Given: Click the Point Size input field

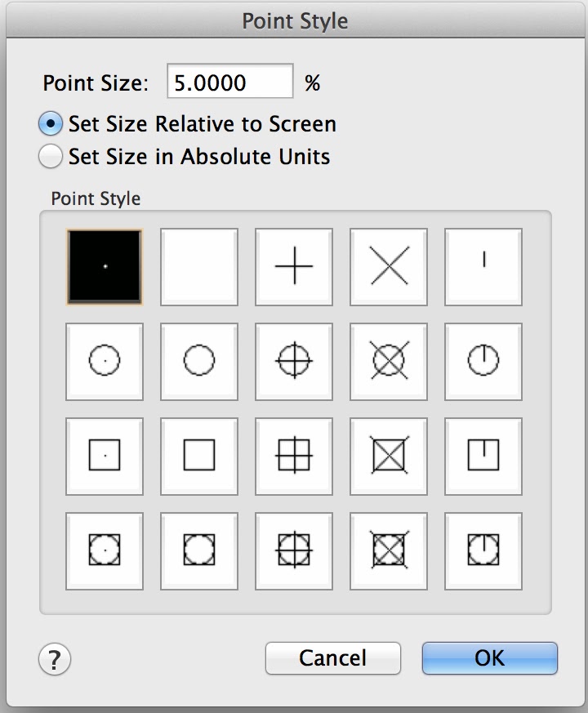Looking at the screenshot, I should 229,82.
